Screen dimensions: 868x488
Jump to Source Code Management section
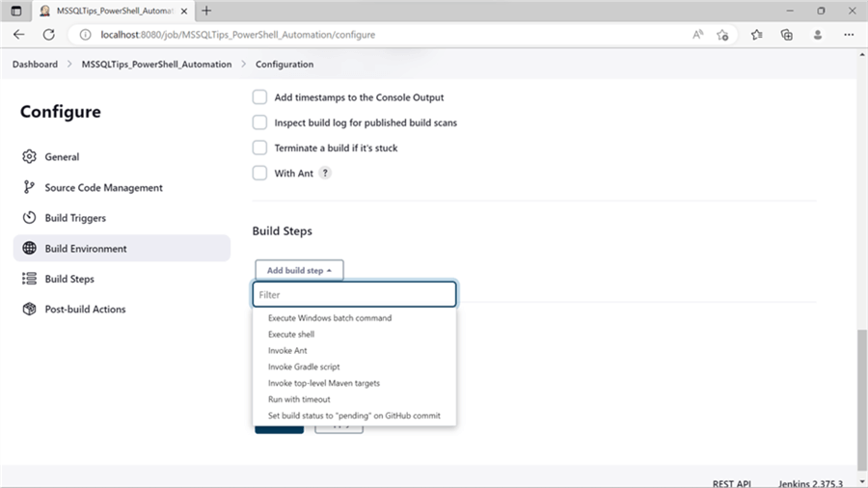click(122, 187)
